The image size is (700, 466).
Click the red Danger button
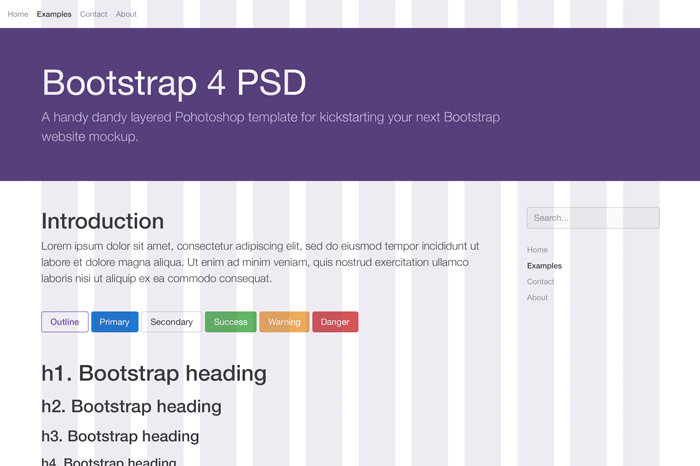pyautogui.click(x=335, y=322)
